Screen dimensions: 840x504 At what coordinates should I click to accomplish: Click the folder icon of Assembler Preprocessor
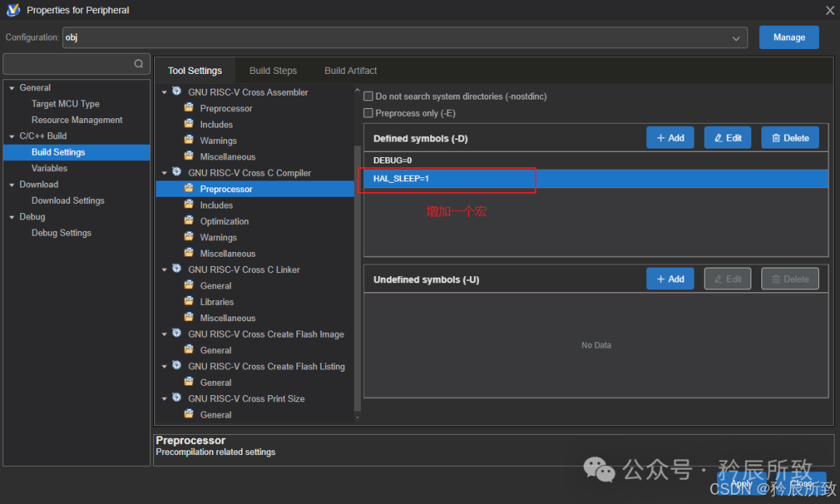(x=188, y=107)
